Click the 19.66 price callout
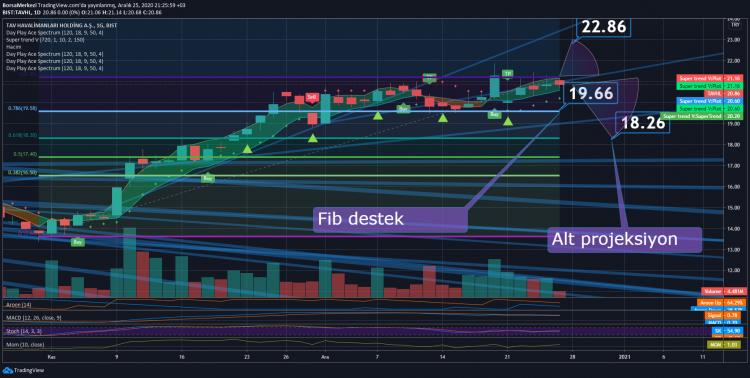The height and width of the screenshot is (378, 750). [x=591, y=93]
